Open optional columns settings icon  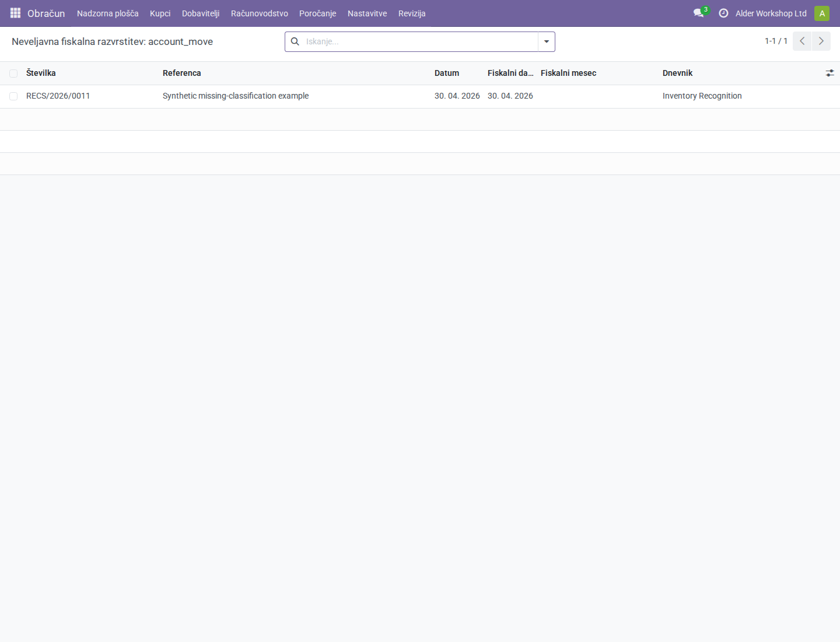(829, 73)
